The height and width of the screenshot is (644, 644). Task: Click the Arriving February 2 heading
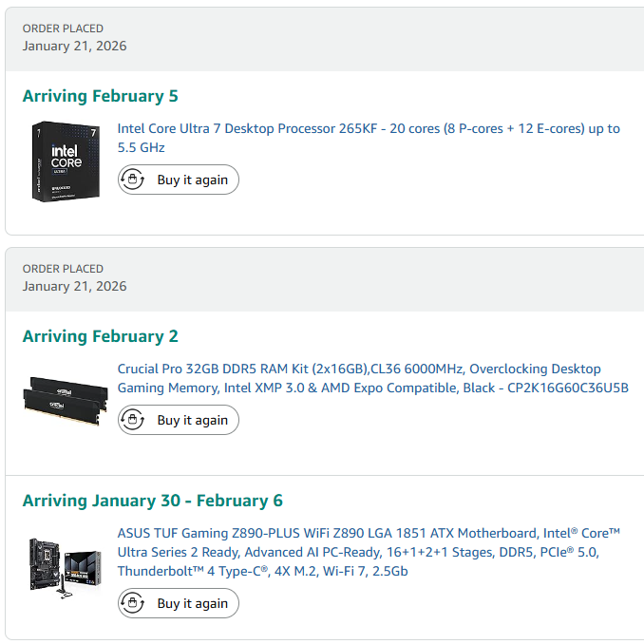(101, 336)
